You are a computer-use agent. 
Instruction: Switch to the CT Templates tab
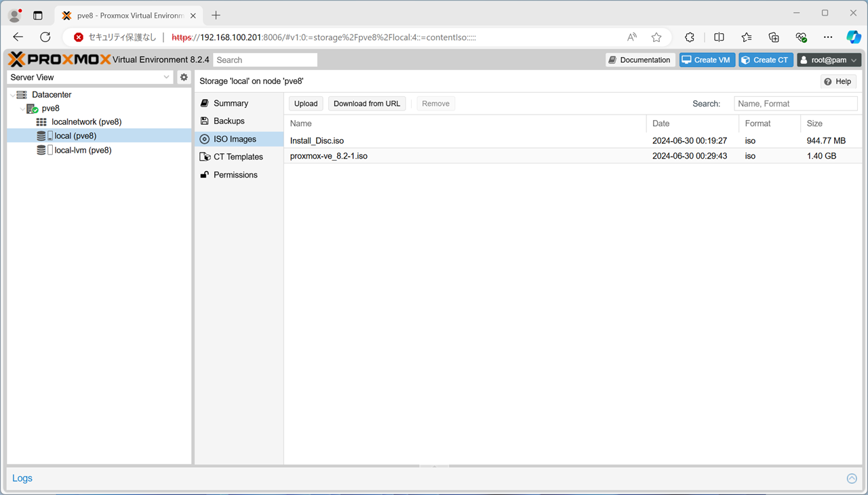[238, 157]
